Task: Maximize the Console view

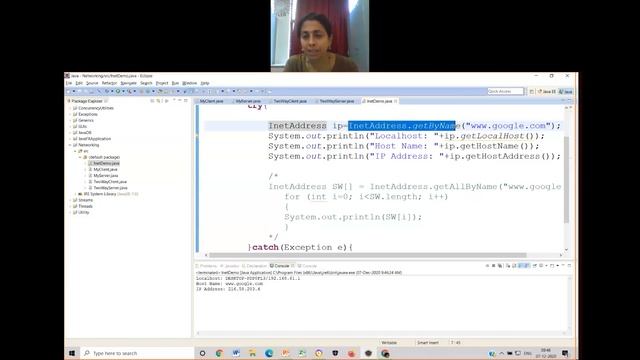Action: [569, 266]
